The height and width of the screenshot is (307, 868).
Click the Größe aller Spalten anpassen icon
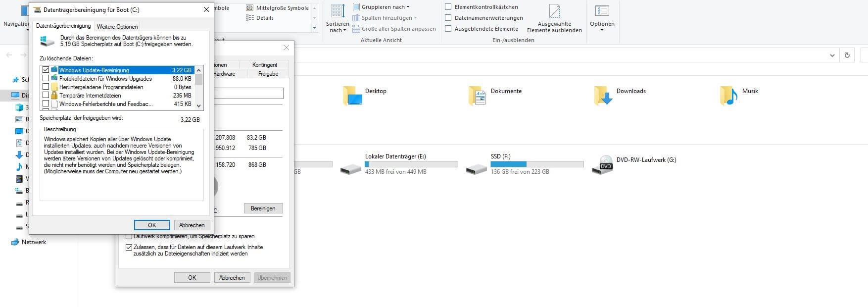(x=356, y=29)
